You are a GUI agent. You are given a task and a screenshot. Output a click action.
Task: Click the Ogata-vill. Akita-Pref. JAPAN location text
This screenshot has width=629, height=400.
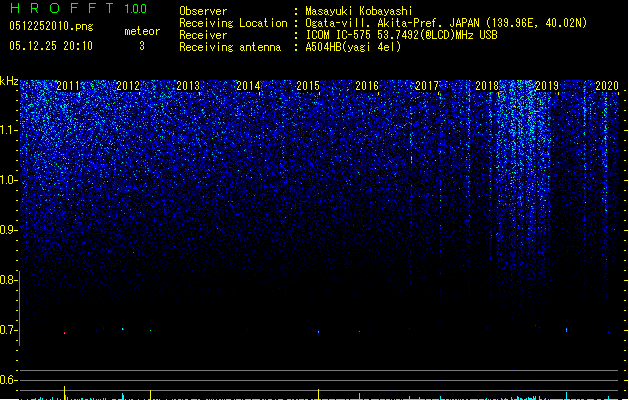coord(446,23)
